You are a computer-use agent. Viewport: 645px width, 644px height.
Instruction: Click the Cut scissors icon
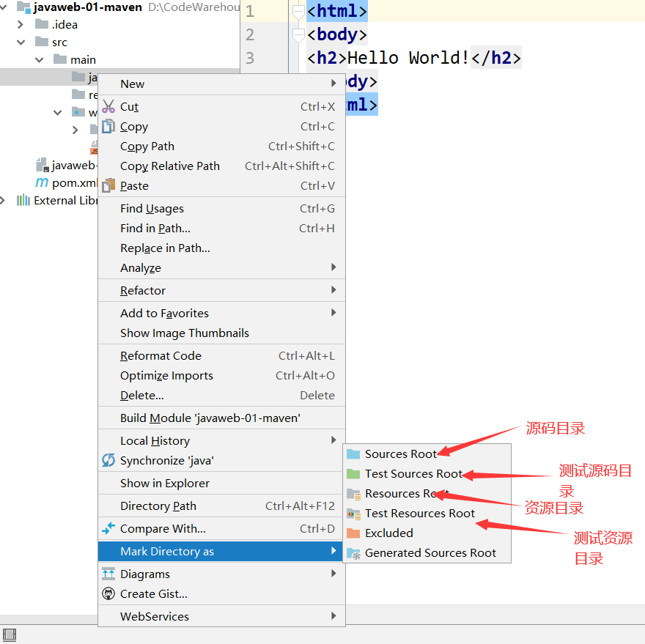(x=108, y=106)
